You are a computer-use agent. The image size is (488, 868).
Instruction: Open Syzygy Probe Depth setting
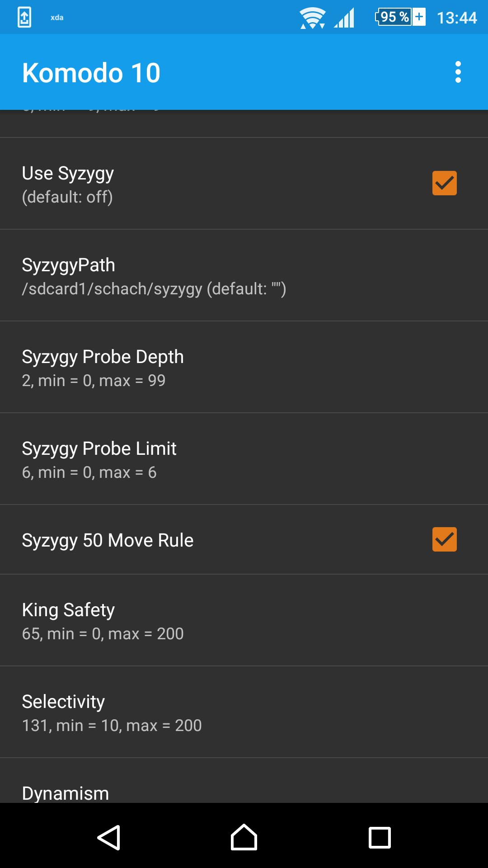point(244,367)
